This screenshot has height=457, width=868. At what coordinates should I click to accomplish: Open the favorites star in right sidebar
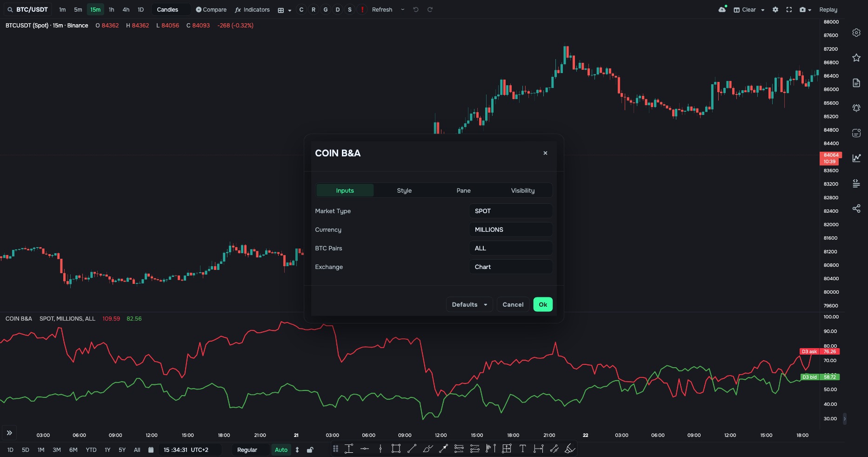[856, 58]
